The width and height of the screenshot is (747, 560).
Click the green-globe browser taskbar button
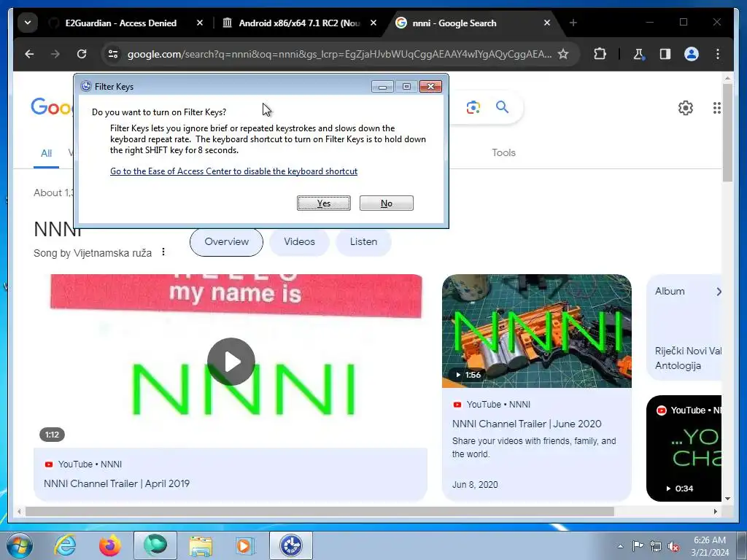[x=155, y=545]
